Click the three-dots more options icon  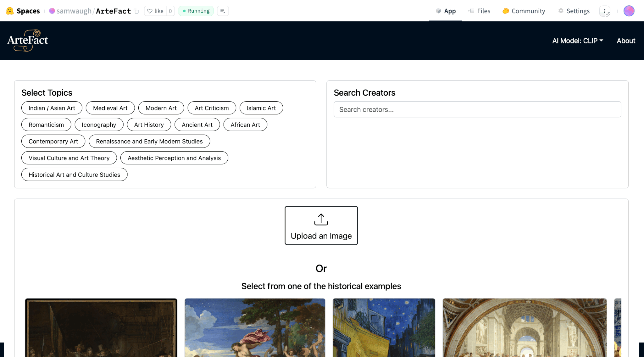click(604, 11)
